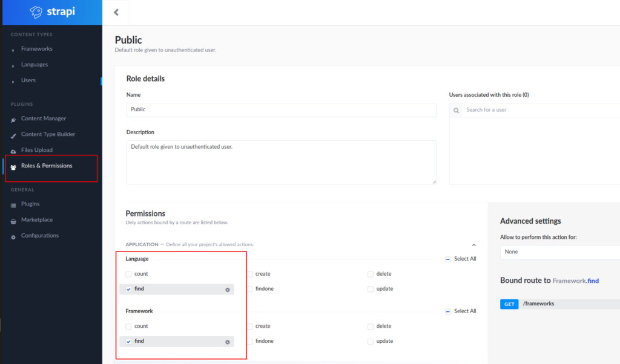Open Users content type
The width and height of the screenshot is (620, 364).
pyautogui.click(x=28, y=80)
